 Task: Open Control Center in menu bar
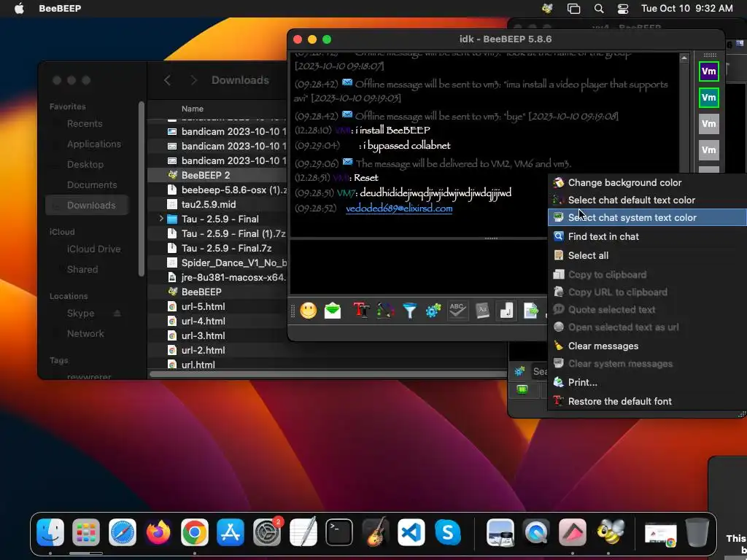[623, 8]
